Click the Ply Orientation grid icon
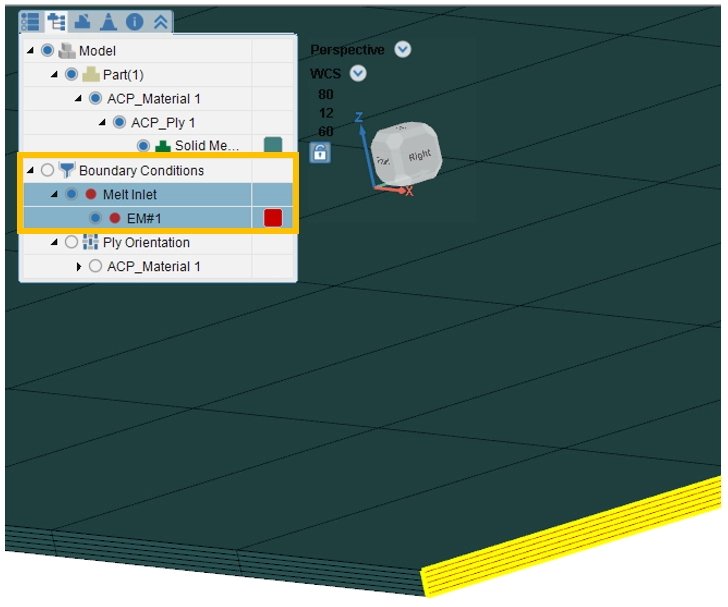Viewport: 728px width, 607px height. tap(91, 242)
